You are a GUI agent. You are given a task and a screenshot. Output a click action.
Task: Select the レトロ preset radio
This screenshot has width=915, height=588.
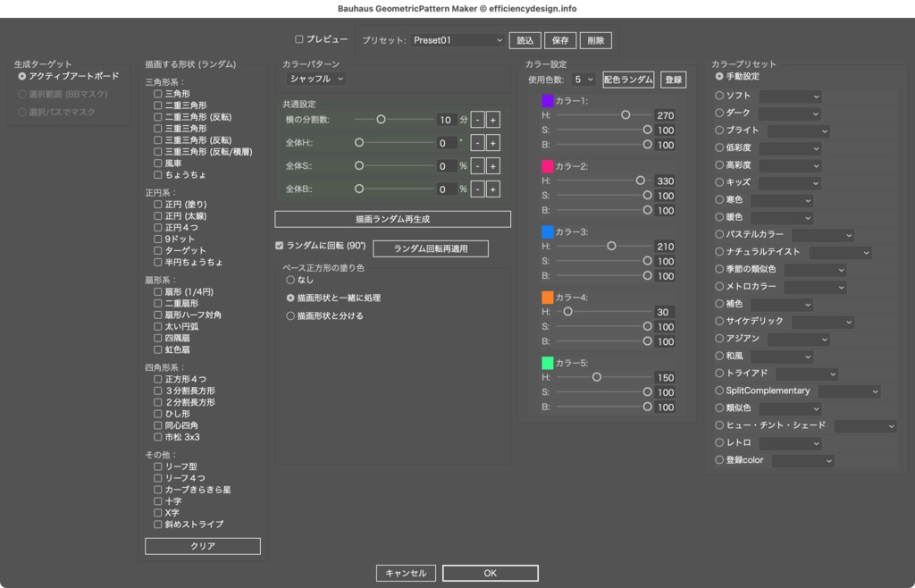click(719, 442)
